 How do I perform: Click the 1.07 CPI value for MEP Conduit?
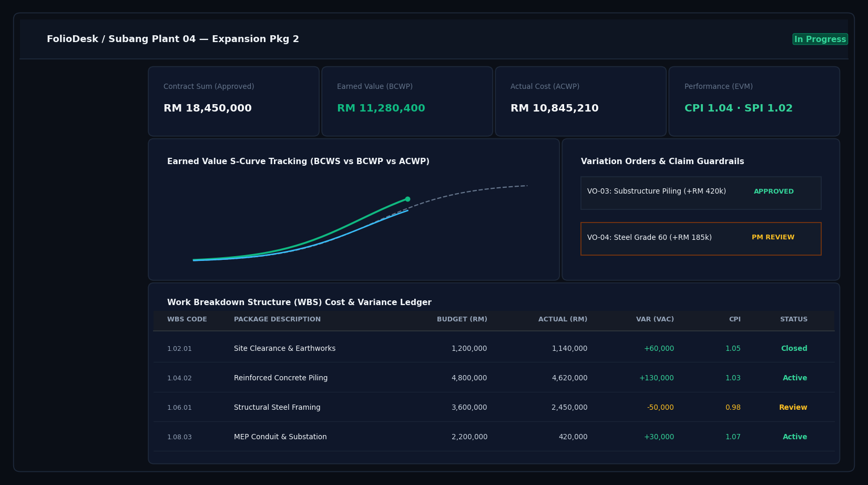[733, 437]
